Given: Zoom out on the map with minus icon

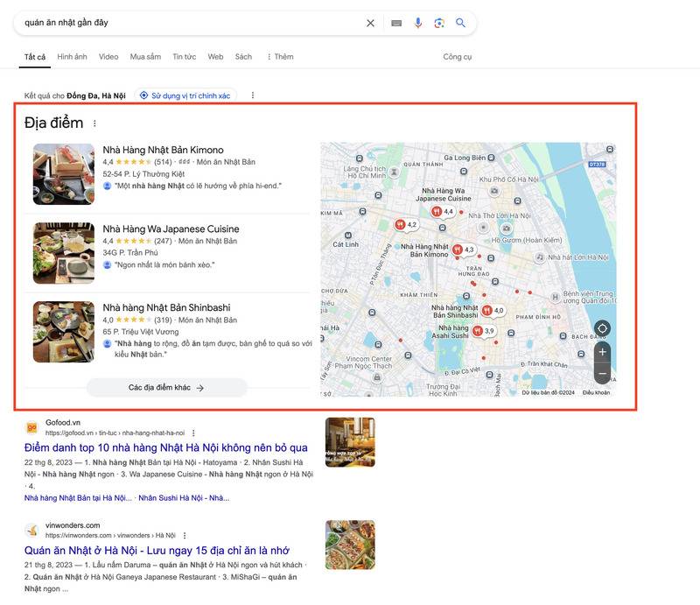Looking at the screenshot, I should pyautogui.click(x=604, y=374).
